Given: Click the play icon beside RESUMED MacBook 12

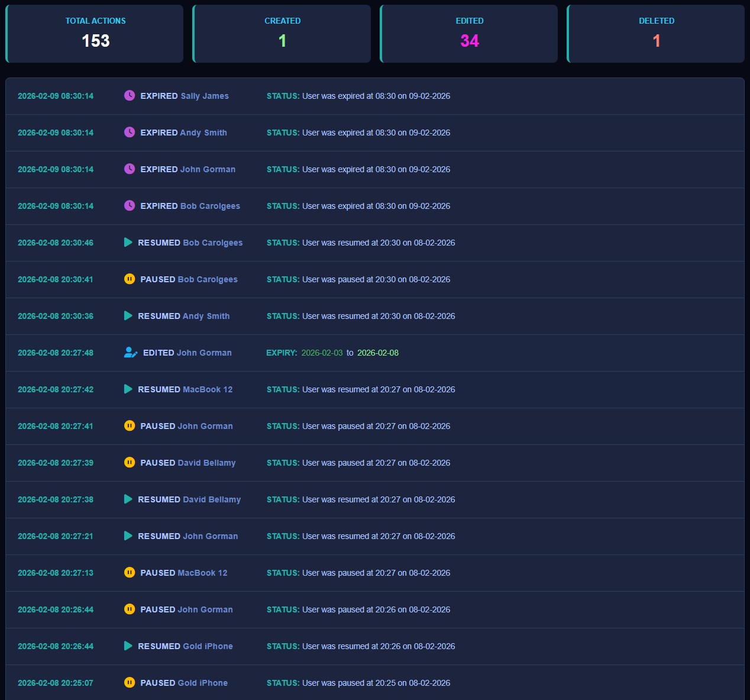Looking at the screenshot, I should point(128,389).
